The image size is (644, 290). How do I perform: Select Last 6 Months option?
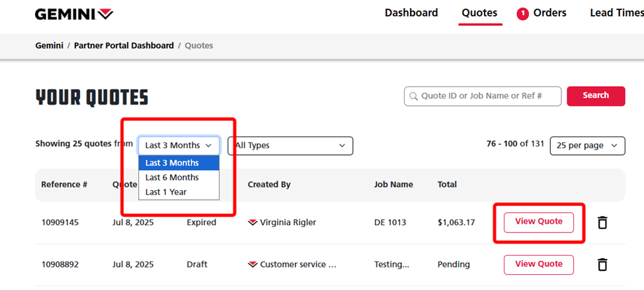coord(172,177)
